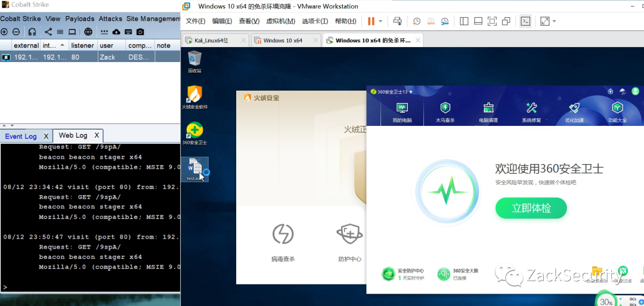Connect to a new team server (plus icon)

[4, 32]
